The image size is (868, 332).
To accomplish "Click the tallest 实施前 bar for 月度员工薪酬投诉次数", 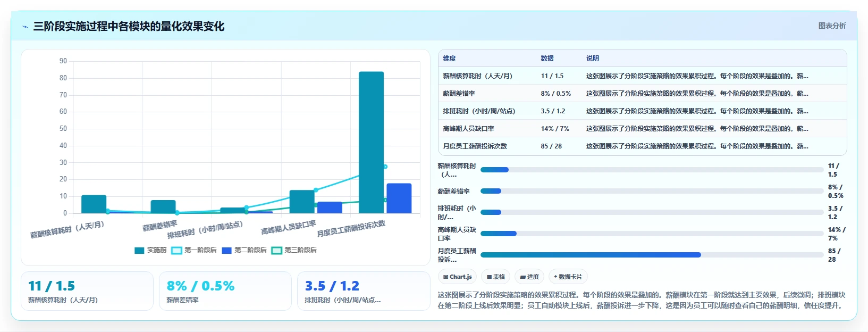I will click(x=371, y=143).
